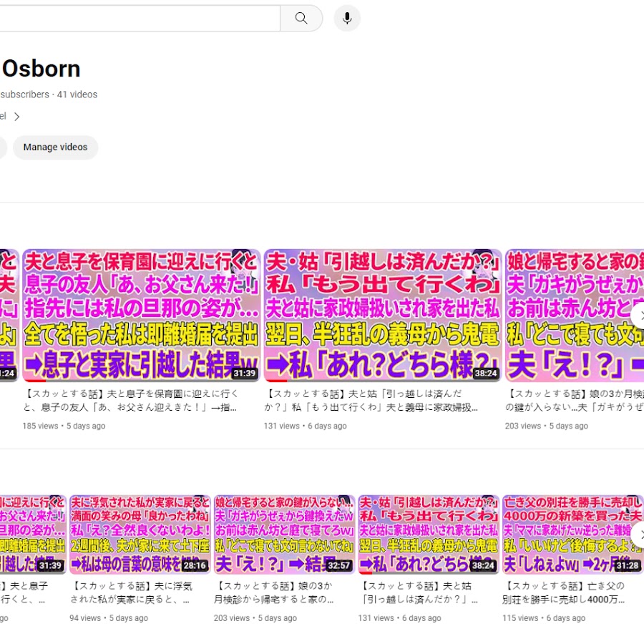Image resolution: width=644 pixels, height=644 pixels.
Task: Advance top video shelf with next arrow
Action: click(x=639, y=316)
